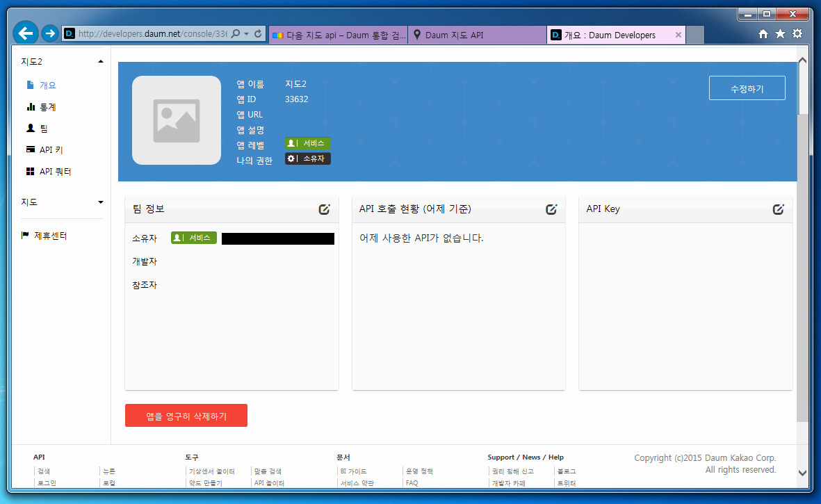Select the 통계 bar chart icon in sidebar
Viewport: 821px width, 504px height.
28,106
